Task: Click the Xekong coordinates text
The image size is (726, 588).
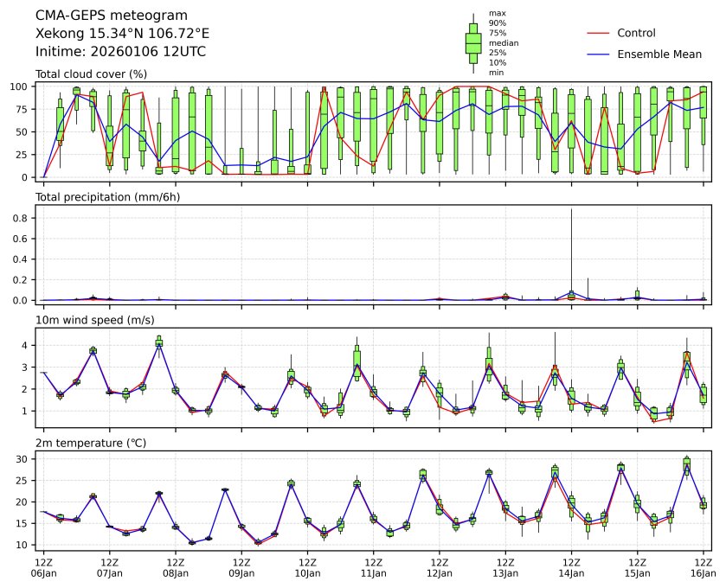Action: click(x=122, y=34)
